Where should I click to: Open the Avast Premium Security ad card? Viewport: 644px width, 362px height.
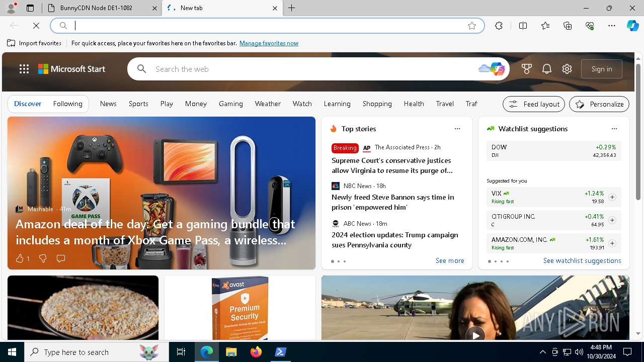pos(240,308)
